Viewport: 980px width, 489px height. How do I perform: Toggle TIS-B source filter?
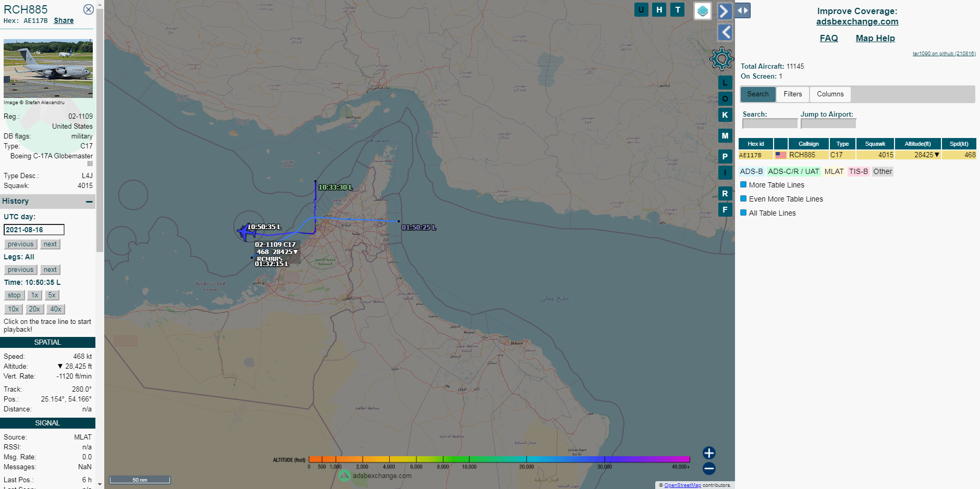pos(859,171)
